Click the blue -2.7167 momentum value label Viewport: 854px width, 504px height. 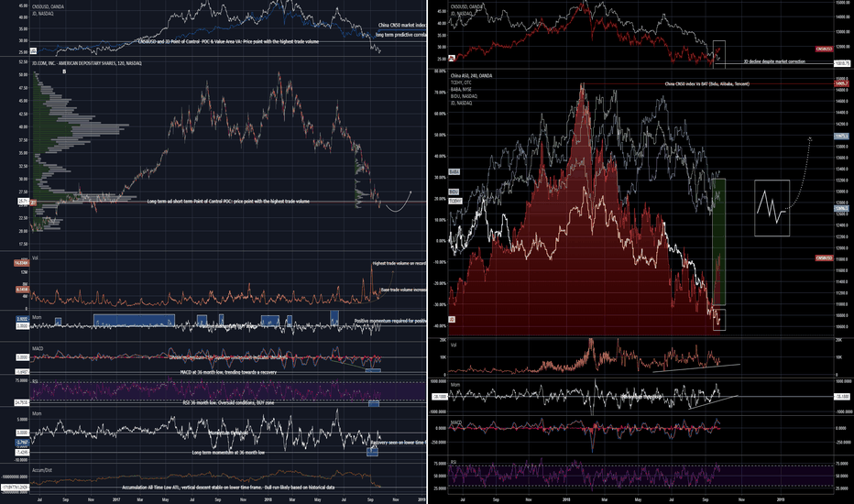[22, 443]
